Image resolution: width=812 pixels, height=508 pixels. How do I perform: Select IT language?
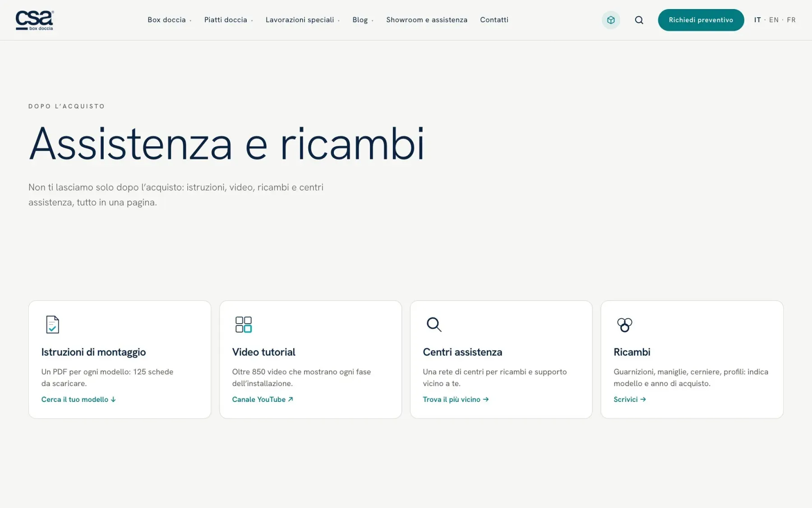tap(757, 20)
